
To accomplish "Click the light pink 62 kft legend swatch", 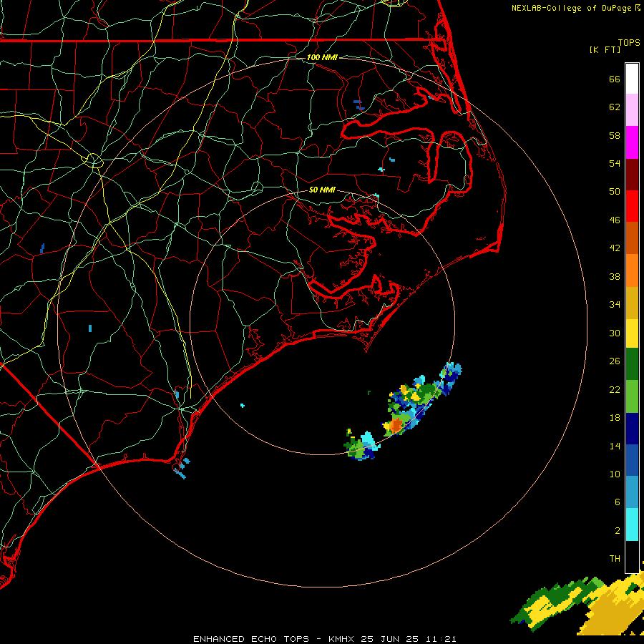I will [632, 110].
